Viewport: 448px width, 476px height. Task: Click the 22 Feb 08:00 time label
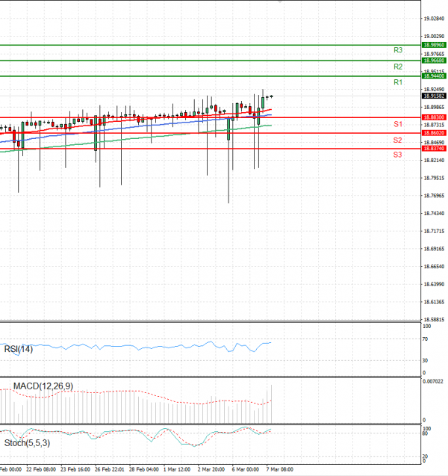coord(41,470)
